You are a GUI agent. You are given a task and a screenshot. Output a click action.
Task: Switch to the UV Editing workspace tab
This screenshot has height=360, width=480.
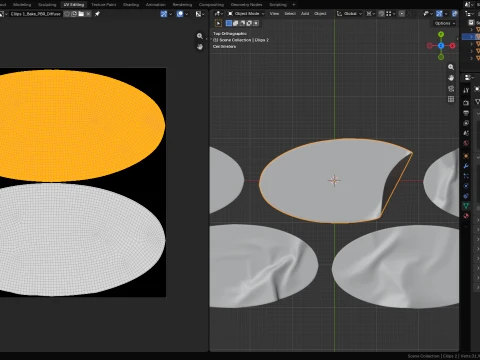coord(74,5)
